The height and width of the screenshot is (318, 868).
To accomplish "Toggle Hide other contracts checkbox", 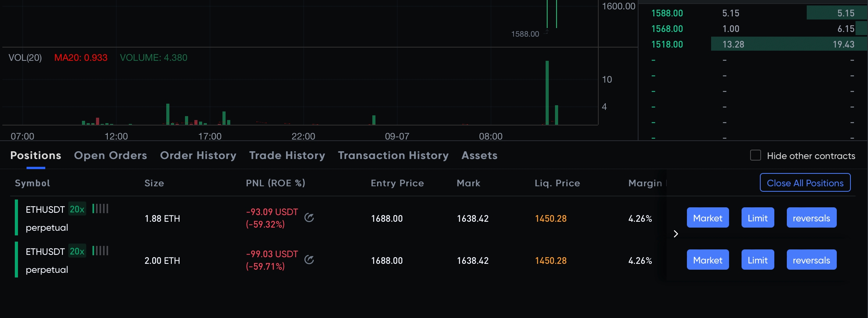I will [x=756, y=155].
